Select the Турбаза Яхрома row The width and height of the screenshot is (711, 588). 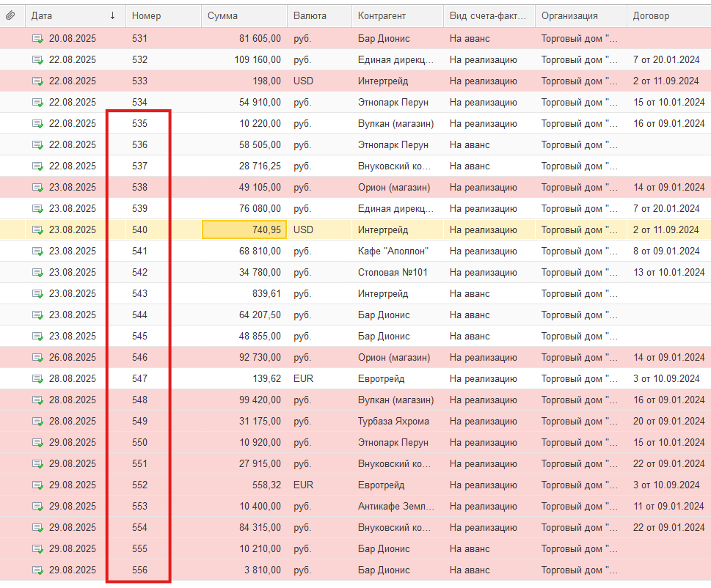394,422
